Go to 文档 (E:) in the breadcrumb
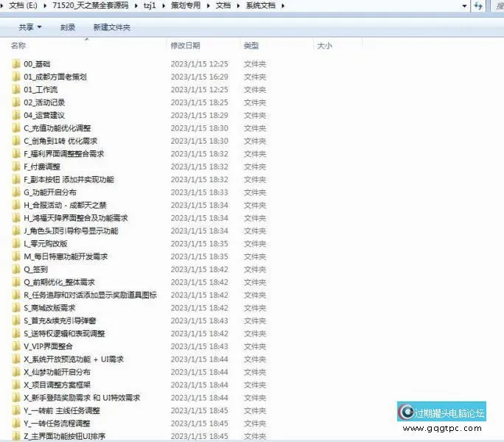 coord(23,5)
